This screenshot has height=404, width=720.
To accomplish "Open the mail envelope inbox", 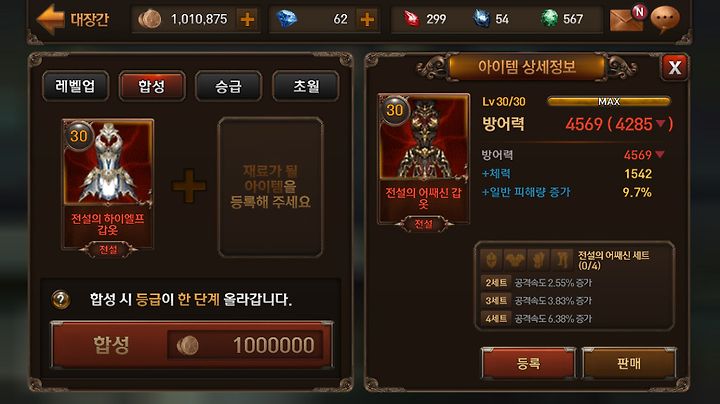I will (627, 19).
